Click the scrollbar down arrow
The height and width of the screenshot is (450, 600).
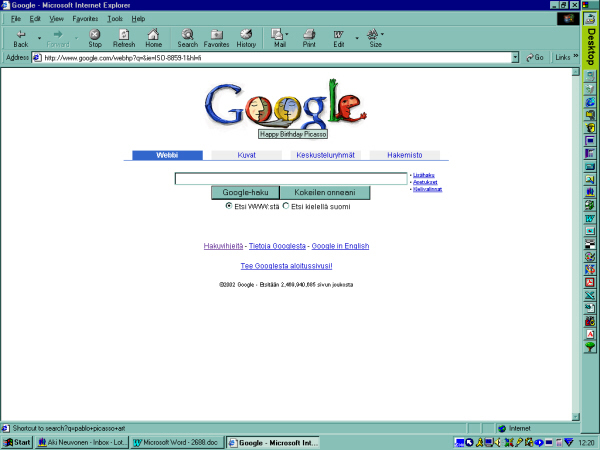(576, 417)
